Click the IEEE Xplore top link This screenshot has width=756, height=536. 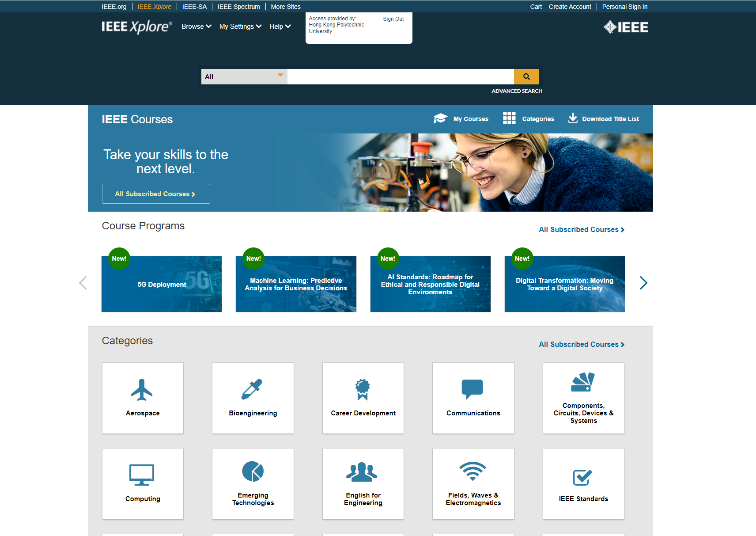point(155,7)
